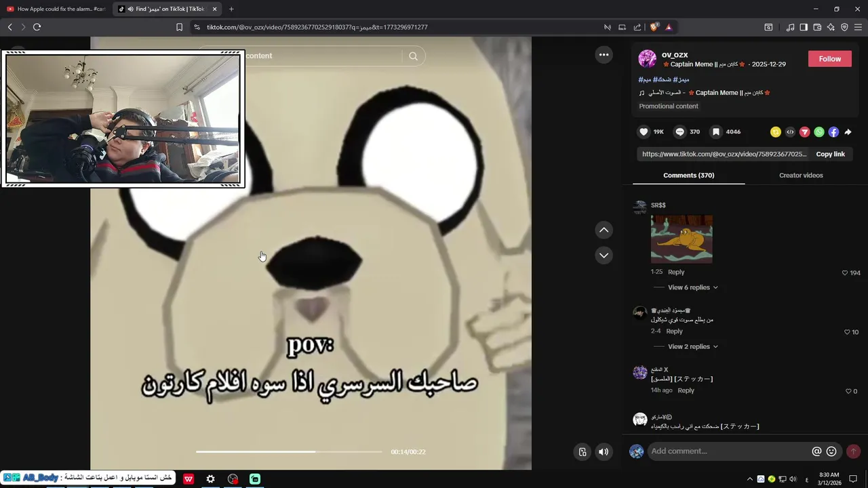Reply to the 14h ago comment
This screenshot has width=868, height=488.
pyautogui.click(x=686, y=390)
